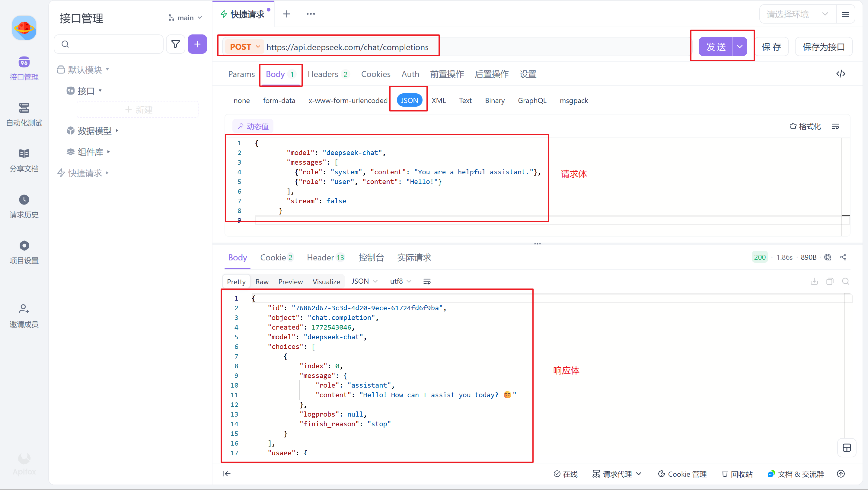Select the GraphQL body type
The width and height of the screenshot is (868, 490).
(532, 101)
